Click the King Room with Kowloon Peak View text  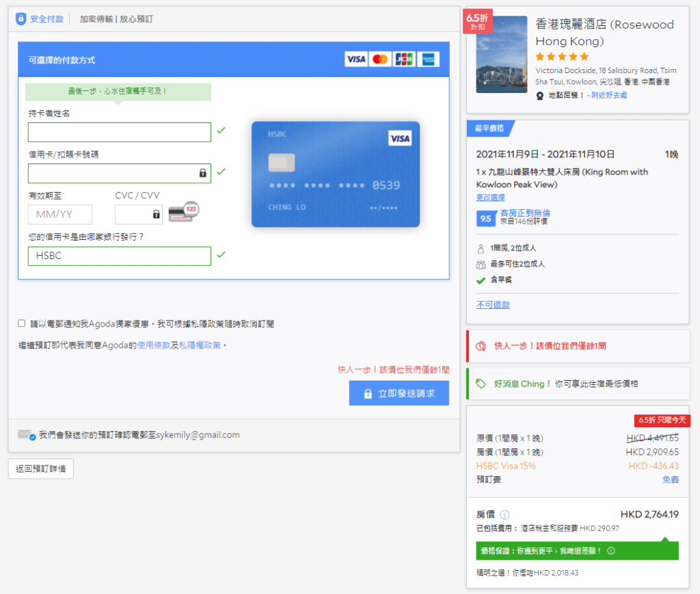click(562, 178)
